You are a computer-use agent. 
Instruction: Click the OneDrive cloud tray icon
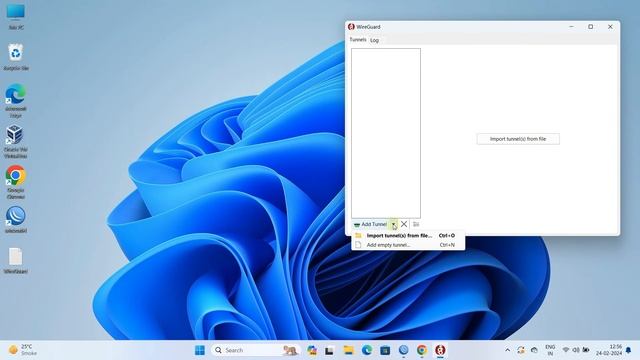534,350
